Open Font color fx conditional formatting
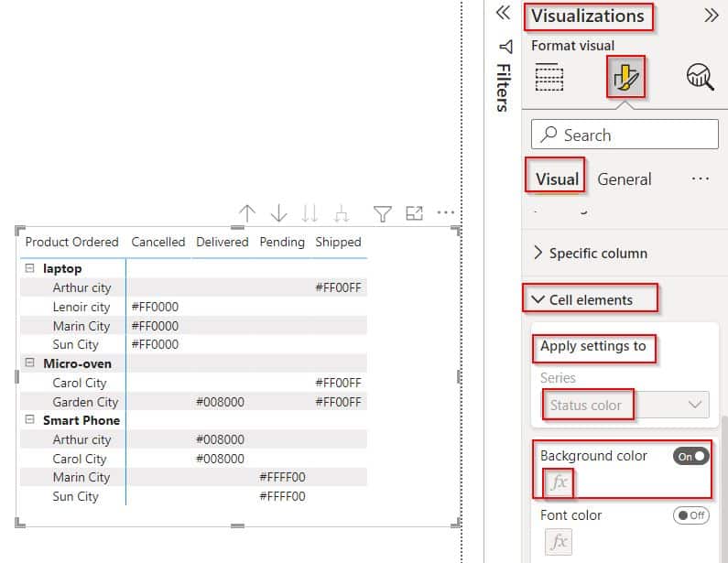 pos(559,542)
